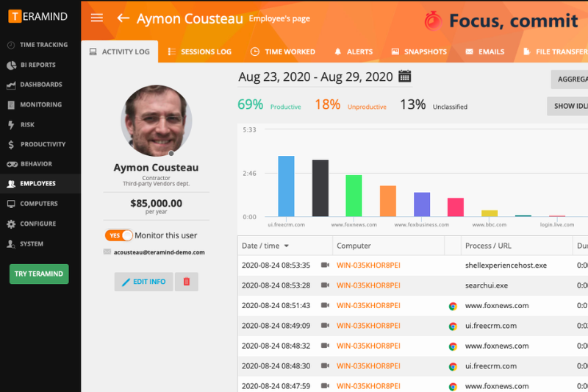Switch to Activity Log tab

click(120, 51)
